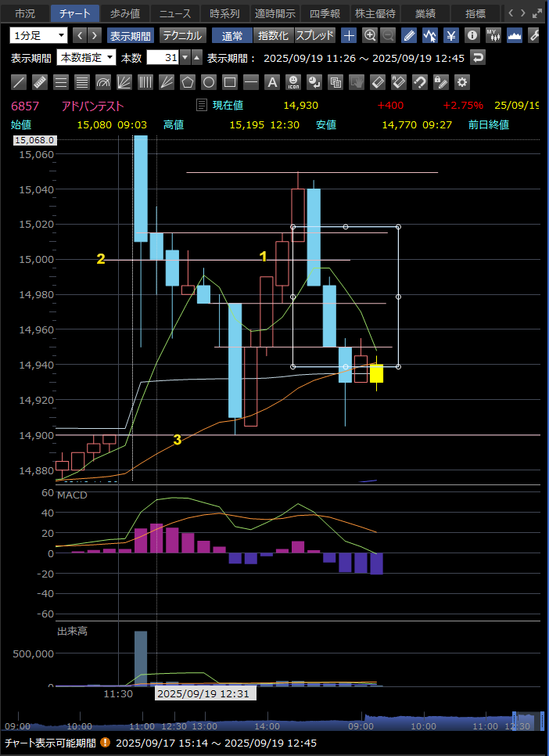The height and width of the screenshot is (756, 549).
Task: Click the 表示期間 button
Action: pyautogui.click(x=130, y=35)
